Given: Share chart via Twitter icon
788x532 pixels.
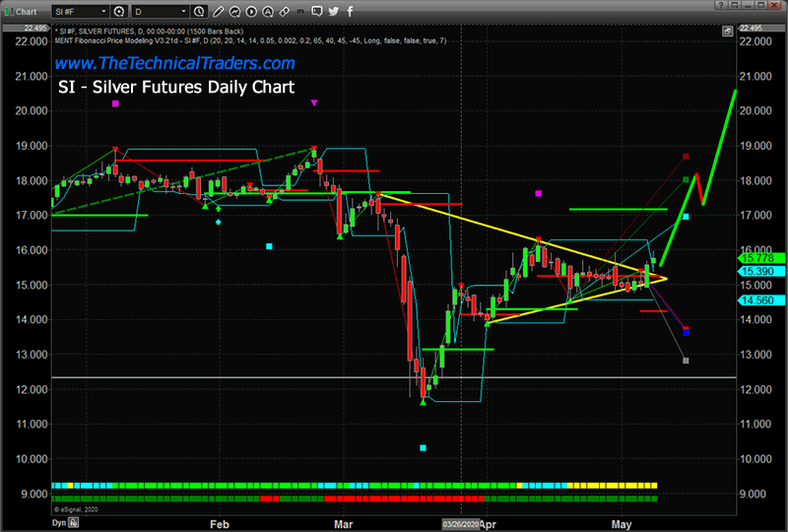Looking at the screenshot, I should click(333, 12).
